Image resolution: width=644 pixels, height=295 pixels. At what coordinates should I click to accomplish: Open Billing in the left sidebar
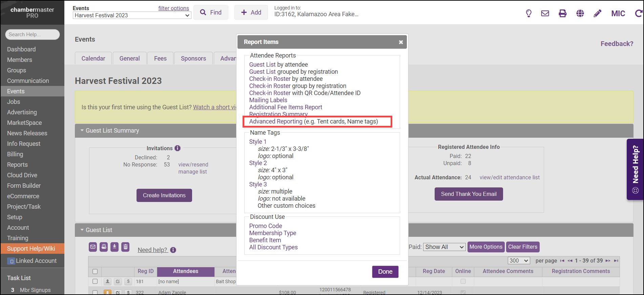tap(15, 154)
